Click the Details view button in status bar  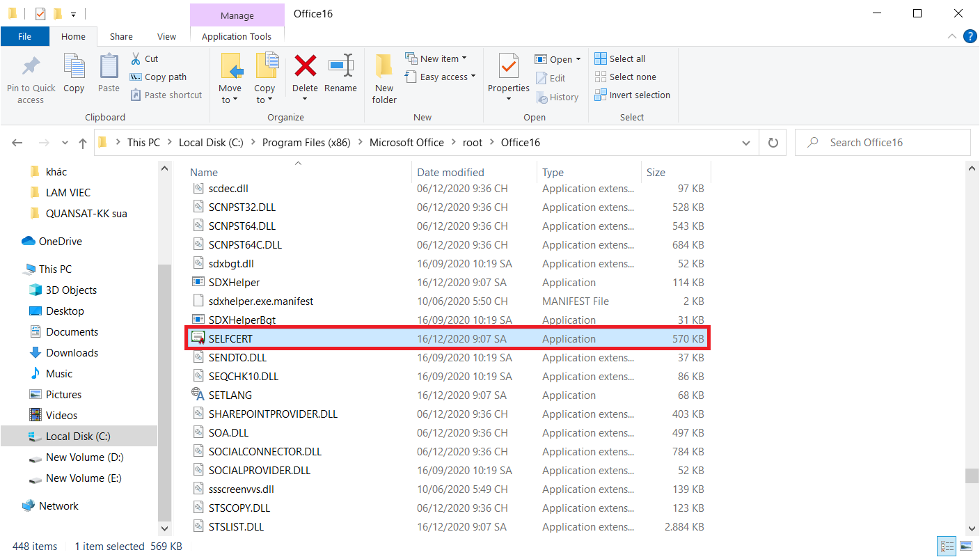[x=947, y=546]
